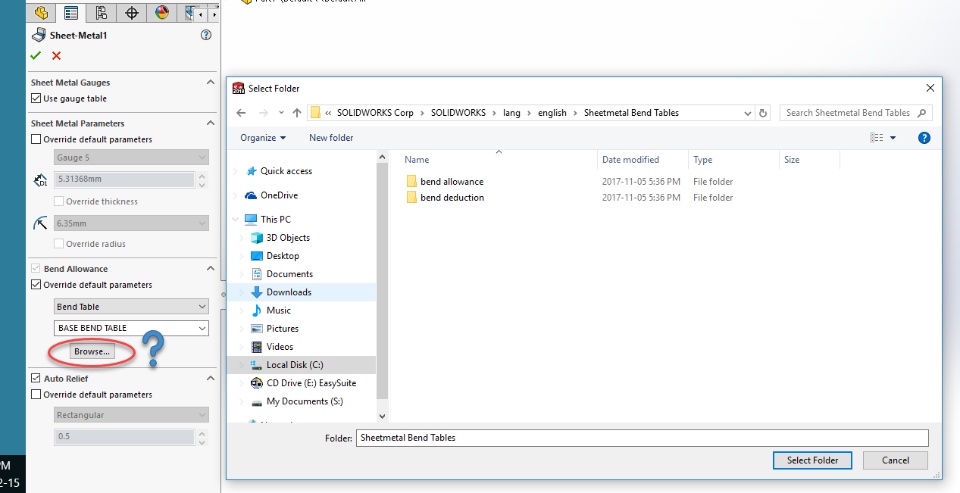Open the BASE BEND TABLE dropdown
960x493 pixels.
coord(131,328)
